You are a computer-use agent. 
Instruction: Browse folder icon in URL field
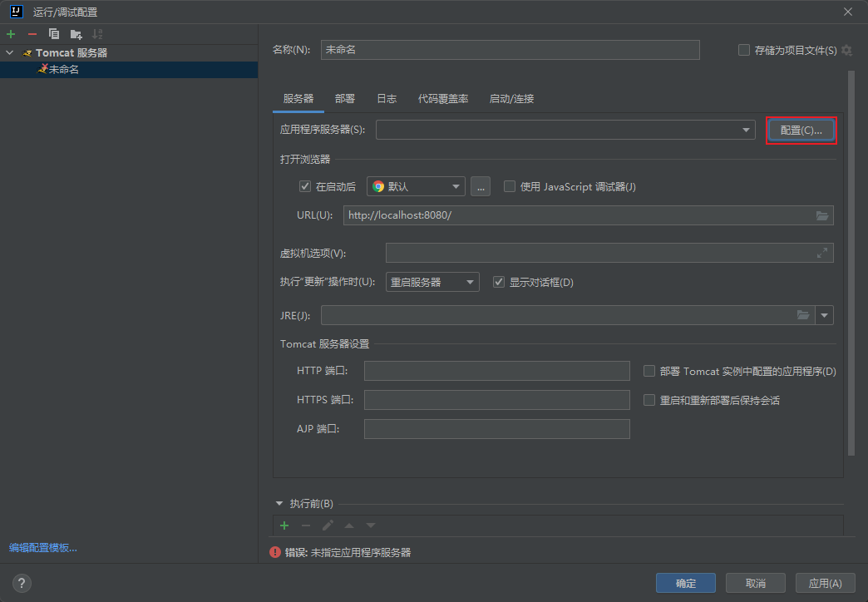pos(822,215)
